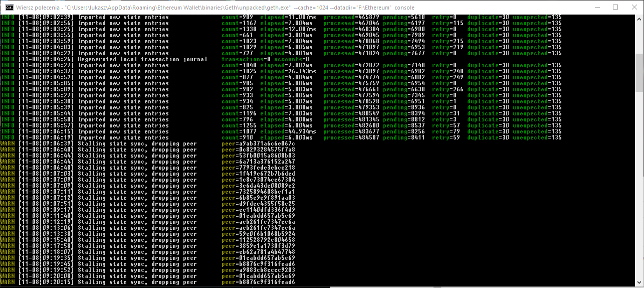This screenshot has width=644, height=288.
Task: Click 'count=1167' entry
Action: click(239, 23)
